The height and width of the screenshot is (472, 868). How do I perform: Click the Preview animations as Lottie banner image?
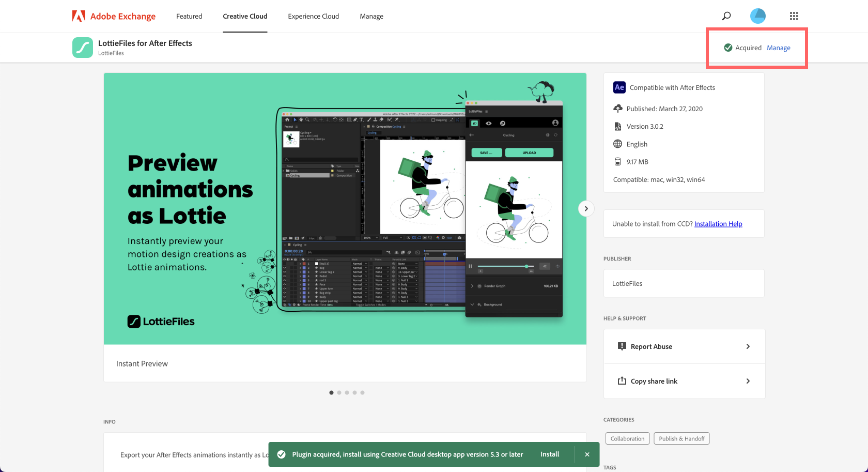345,209
